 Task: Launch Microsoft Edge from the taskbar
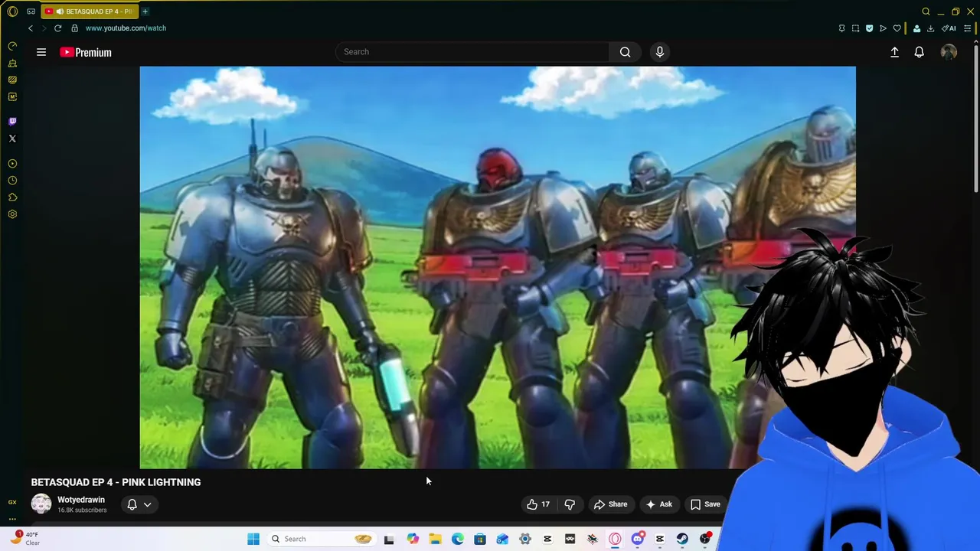tap(457, 539)
